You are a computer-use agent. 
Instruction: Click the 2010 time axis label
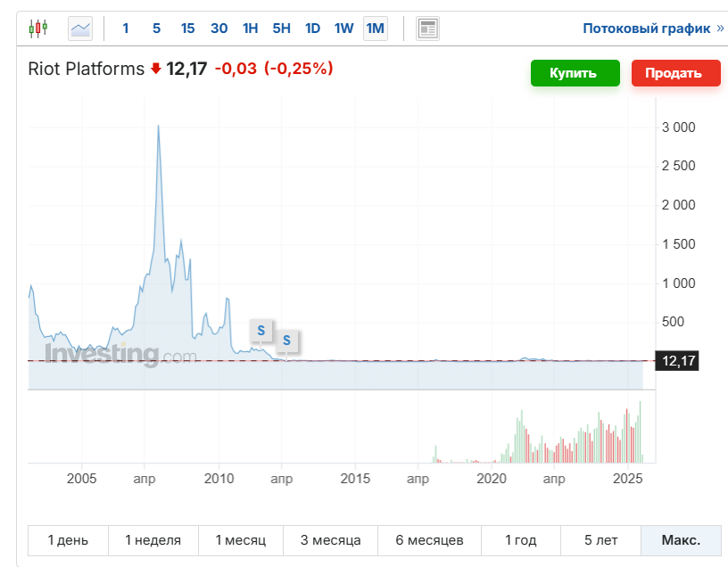point(219,479)
